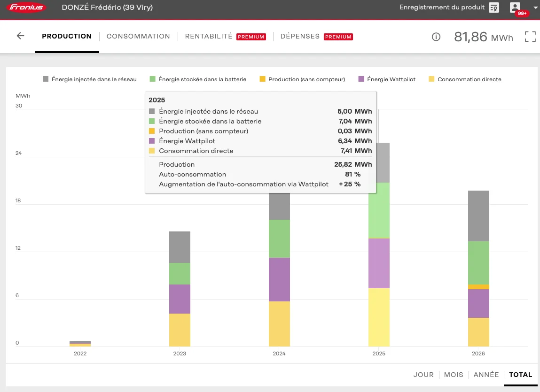
Task: Enter fullscreen with the expand icon
Action: pyautogui.click(x=530, y=37)
